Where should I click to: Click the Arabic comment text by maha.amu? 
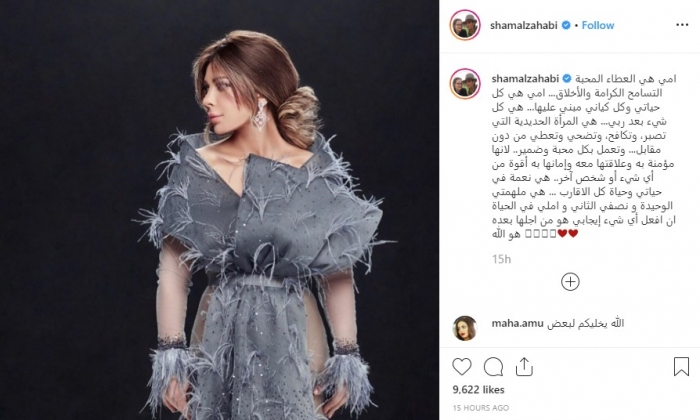point(585,324)
